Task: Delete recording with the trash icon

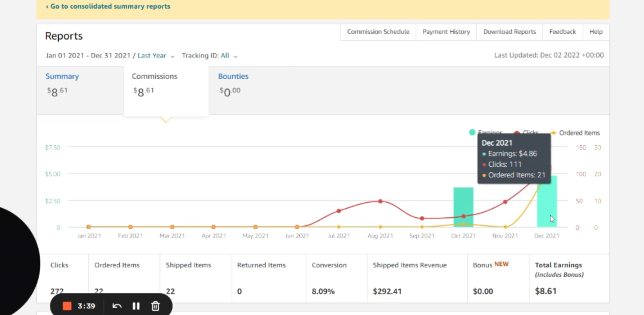Action: click(156, 306)
